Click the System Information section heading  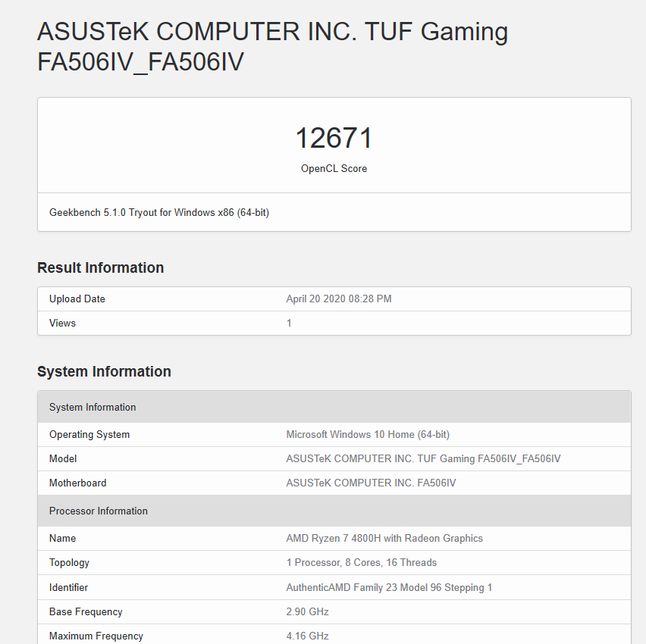(x=104, y=371)
